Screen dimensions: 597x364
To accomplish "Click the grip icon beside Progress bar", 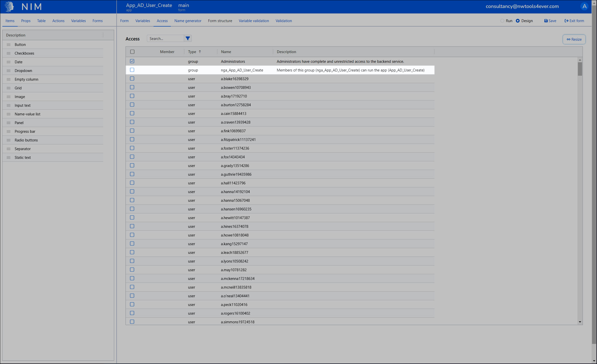I will click(x=9, y=132).
